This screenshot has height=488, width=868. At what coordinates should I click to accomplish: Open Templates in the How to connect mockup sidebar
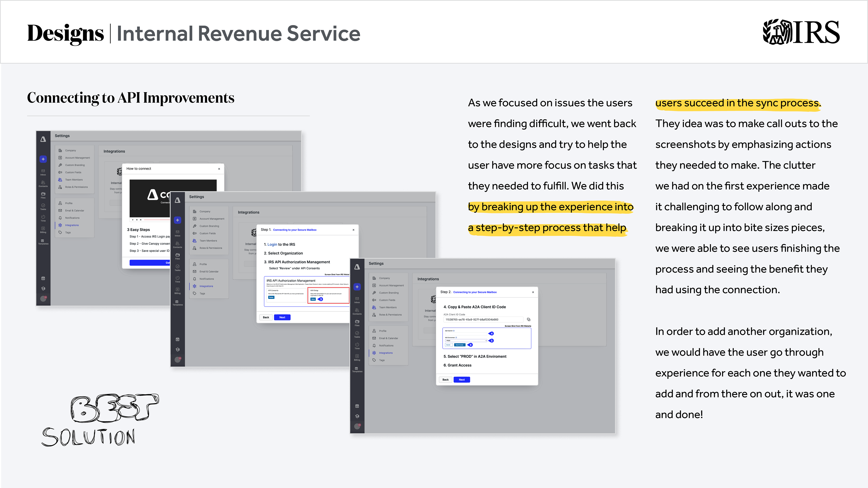43,242
